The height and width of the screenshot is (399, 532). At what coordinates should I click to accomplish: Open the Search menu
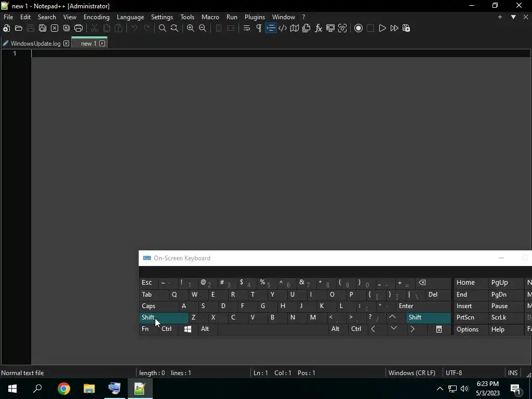pyautogui.click(x=47, y=17)
